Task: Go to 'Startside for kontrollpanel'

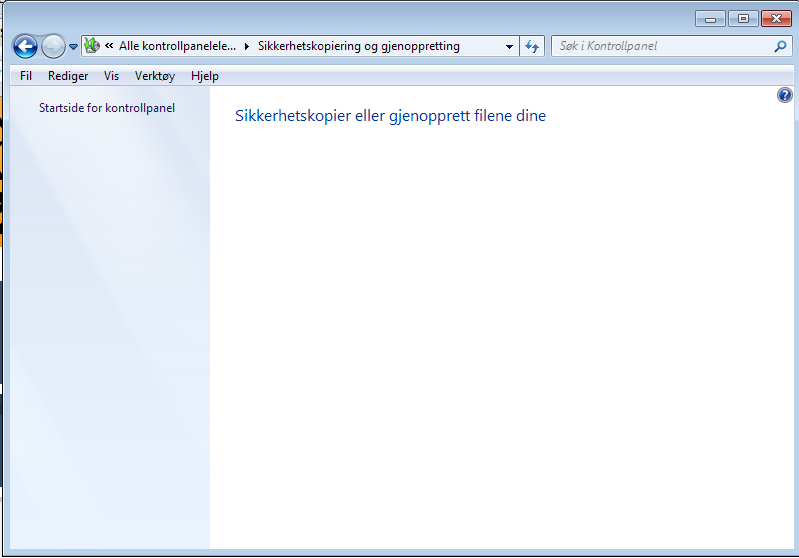Action: (107, 108)
